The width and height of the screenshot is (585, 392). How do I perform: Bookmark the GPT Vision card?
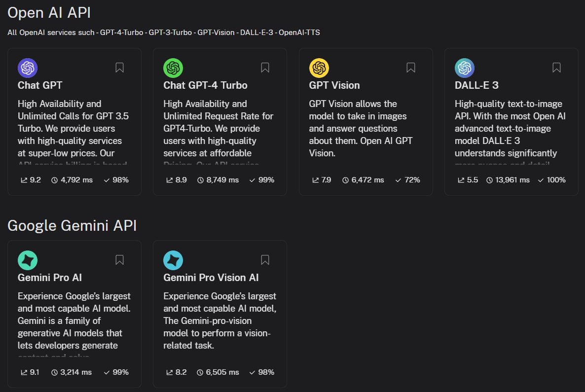tap(411, 68)
